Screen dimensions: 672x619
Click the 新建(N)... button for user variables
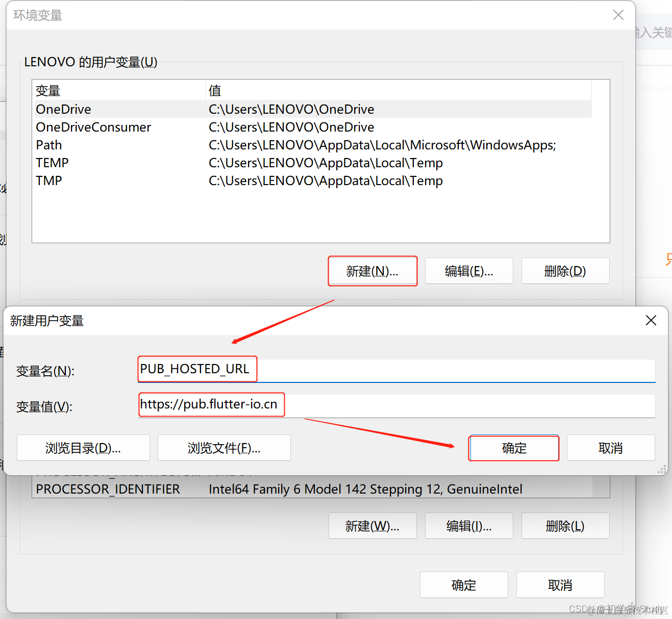[x=372, y=271]
